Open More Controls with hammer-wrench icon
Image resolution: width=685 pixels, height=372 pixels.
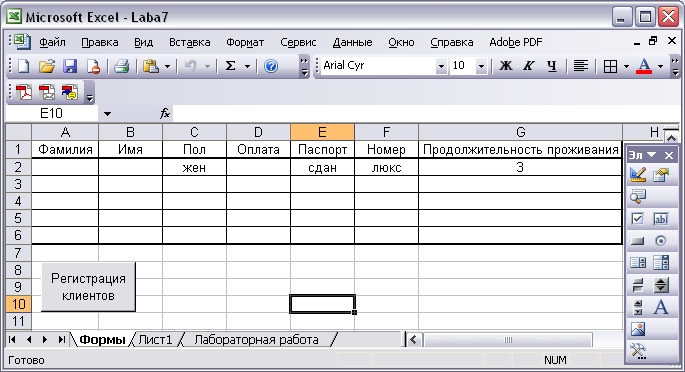click(x=638, y=351)
